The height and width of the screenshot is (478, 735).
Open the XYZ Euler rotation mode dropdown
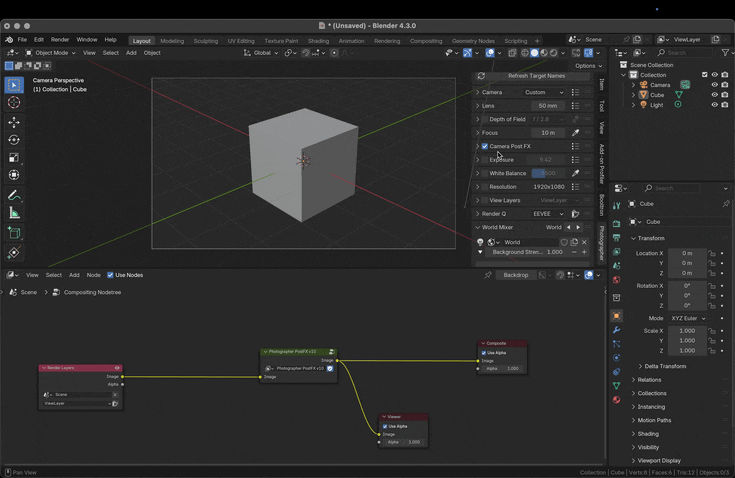pos(688,318)
